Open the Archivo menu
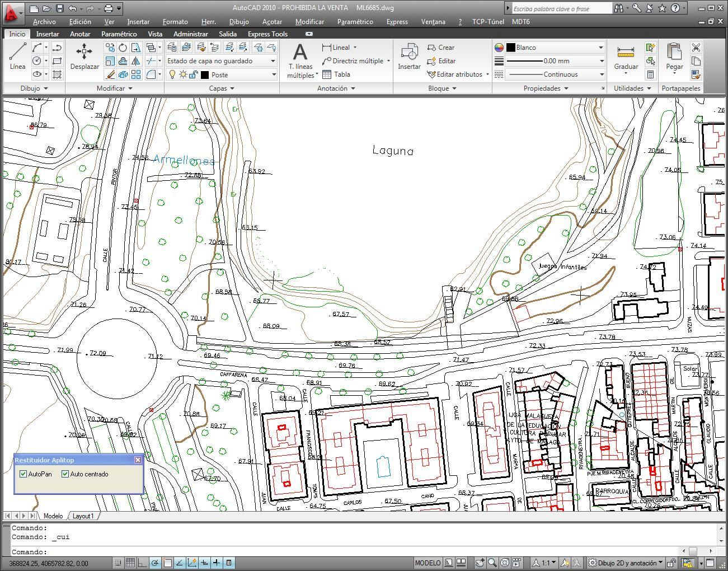This screenshot has width=728, height=571. (44, 22)
